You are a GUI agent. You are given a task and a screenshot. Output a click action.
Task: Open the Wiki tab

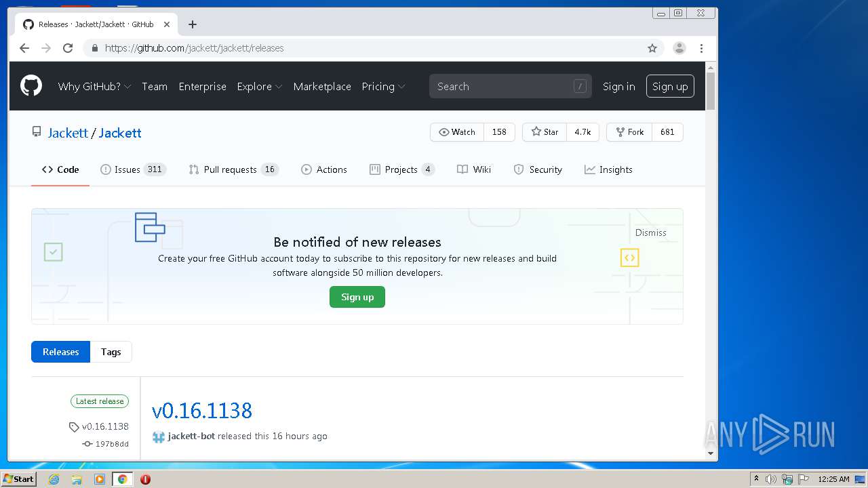pos(474,169)
